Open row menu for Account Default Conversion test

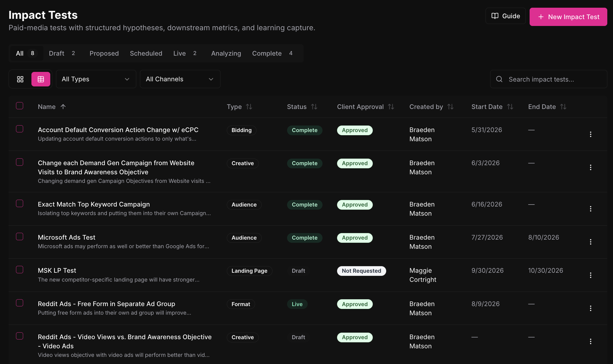pyautogui.click(x=590, y=134)
